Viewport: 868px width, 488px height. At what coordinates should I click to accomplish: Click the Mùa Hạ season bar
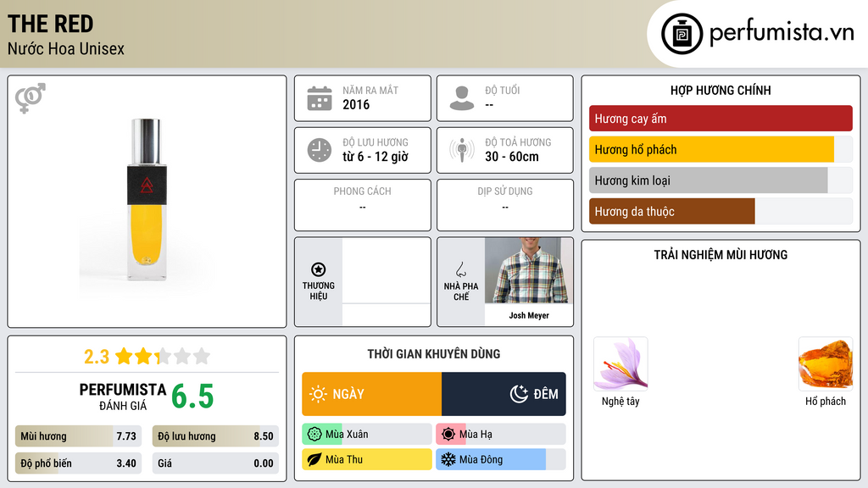pos(500,435)
